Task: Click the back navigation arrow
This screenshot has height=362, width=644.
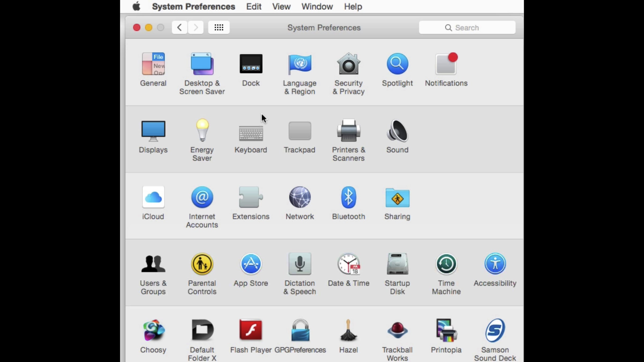Action: click(x=180, y=27)
